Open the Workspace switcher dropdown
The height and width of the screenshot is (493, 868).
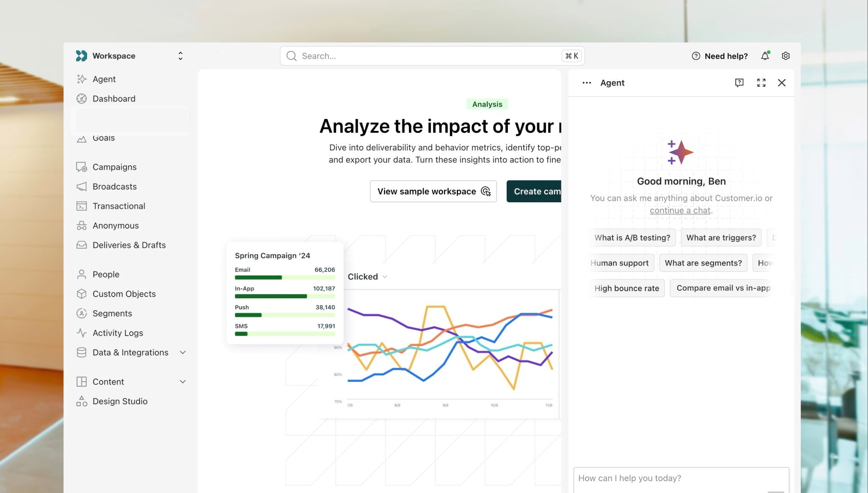(x=180, y=56)
